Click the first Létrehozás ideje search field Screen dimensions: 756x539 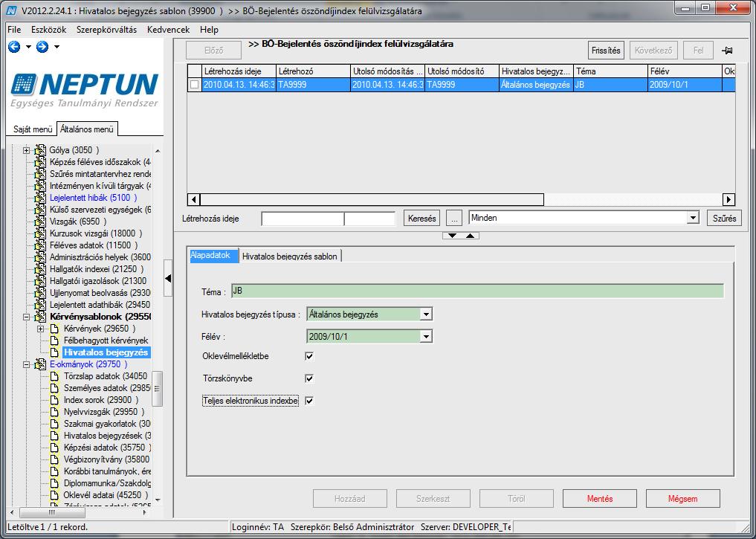pyautogui.click(x=303, y=219)
